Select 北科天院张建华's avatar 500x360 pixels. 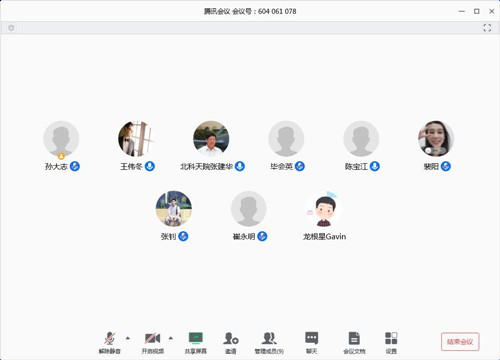[211, 139]
